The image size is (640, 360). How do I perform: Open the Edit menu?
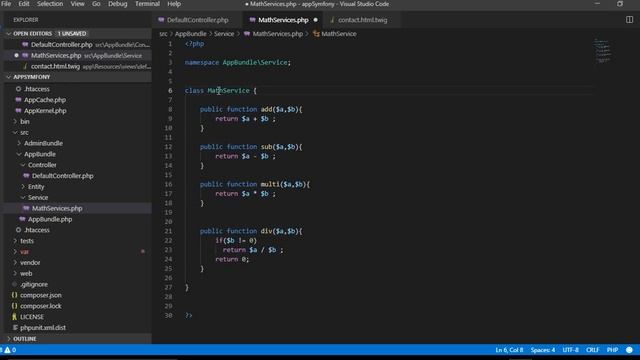(24, 4)
